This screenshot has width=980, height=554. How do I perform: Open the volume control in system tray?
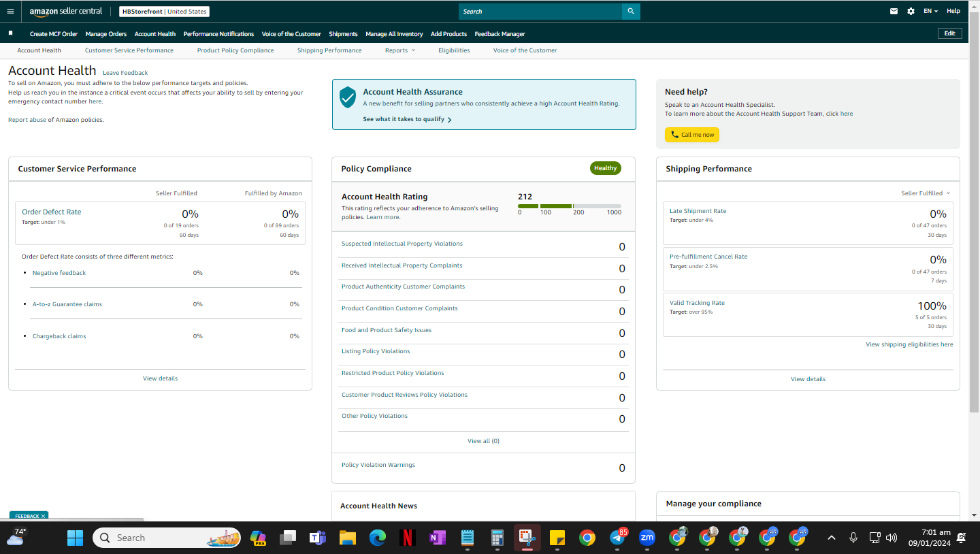pos(892,538)
